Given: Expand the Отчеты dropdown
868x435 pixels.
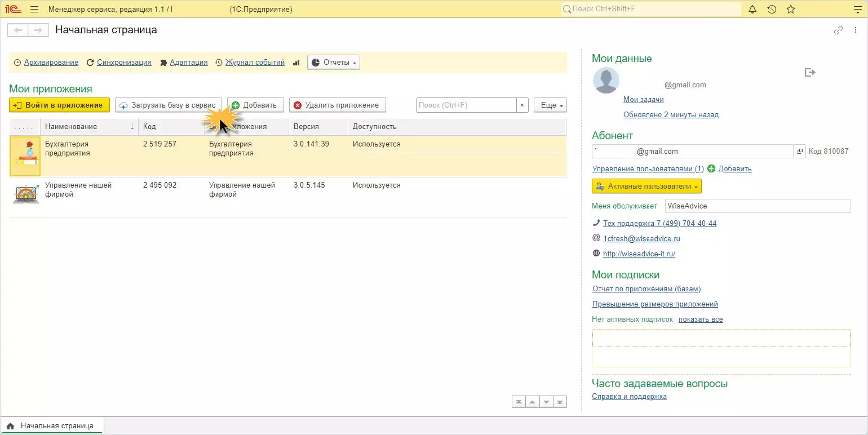Looking at the screenshot, I should click(334, 63).
